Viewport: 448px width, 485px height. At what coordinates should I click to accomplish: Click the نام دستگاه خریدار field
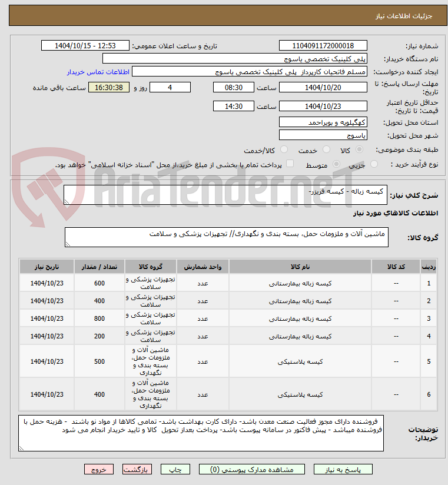point(235,58)
